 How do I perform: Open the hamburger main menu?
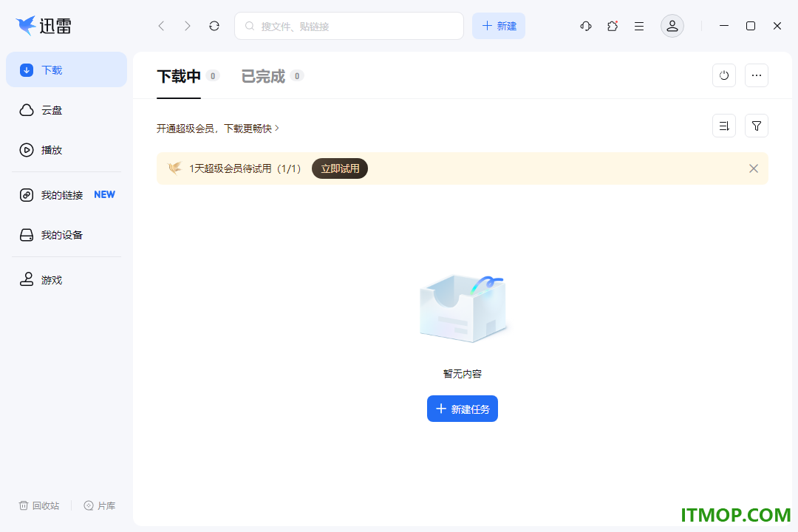639,26
